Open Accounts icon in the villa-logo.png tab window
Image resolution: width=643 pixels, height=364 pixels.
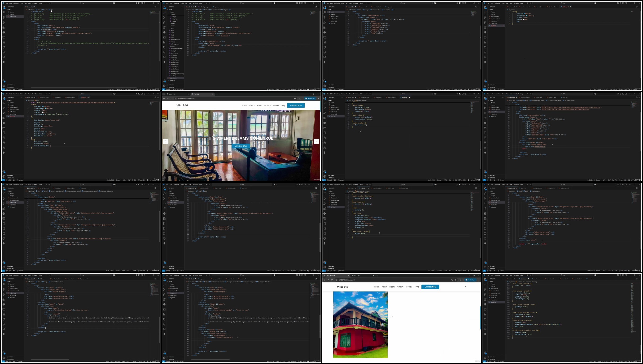coord(164,81)
